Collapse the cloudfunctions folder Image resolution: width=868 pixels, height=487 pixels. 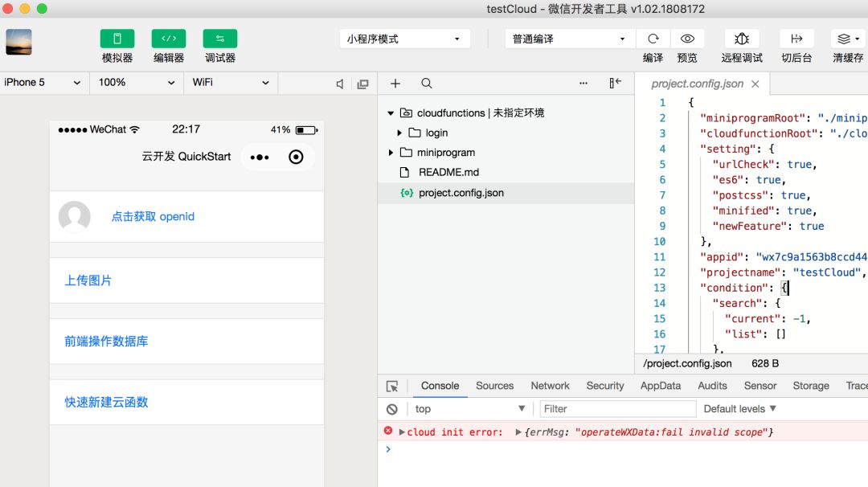coord(391,113)
